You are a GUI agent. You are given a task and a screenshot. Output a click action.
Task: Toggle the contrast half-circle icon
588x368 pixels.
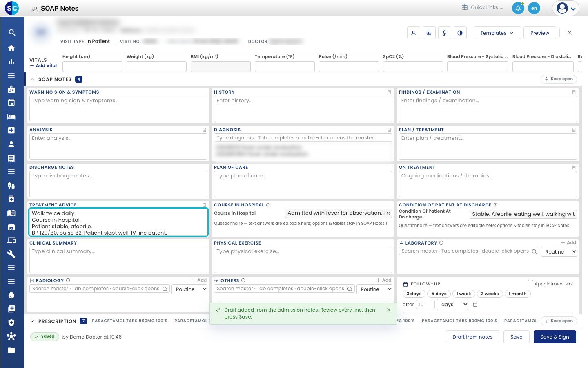(x=460, y=33)
